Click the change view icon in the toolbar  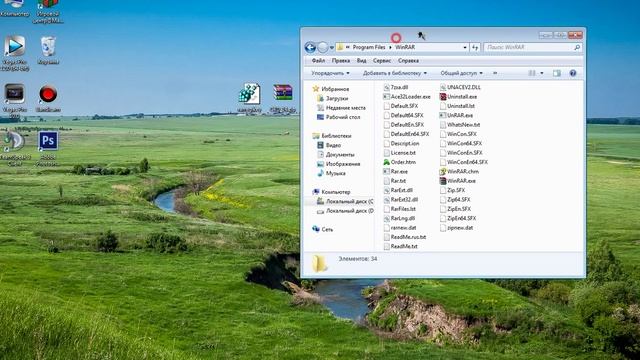point(532,73)
